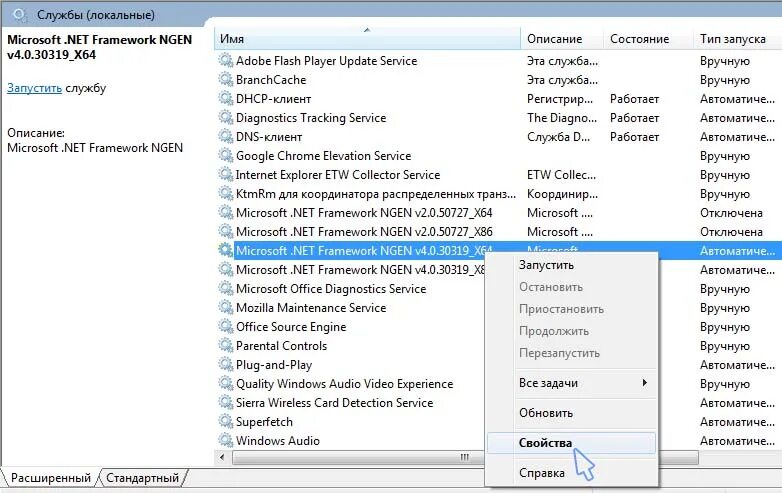This screenshot has width=782, height=493.
Task: Click the horizontal scrollbar thumb
Action: [465, 457]
